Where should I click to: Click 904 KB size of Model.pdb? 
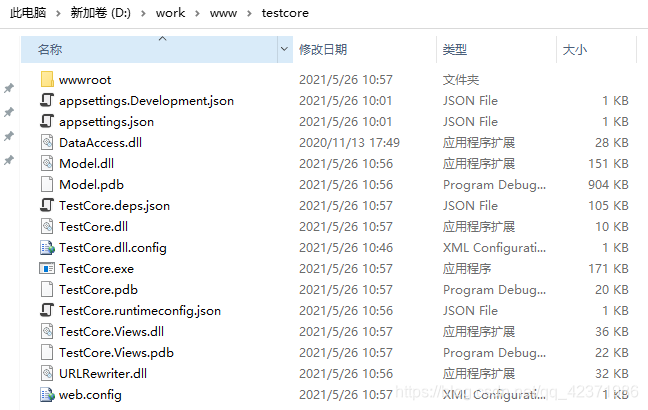pyautogui.click(x=608, y=185)
